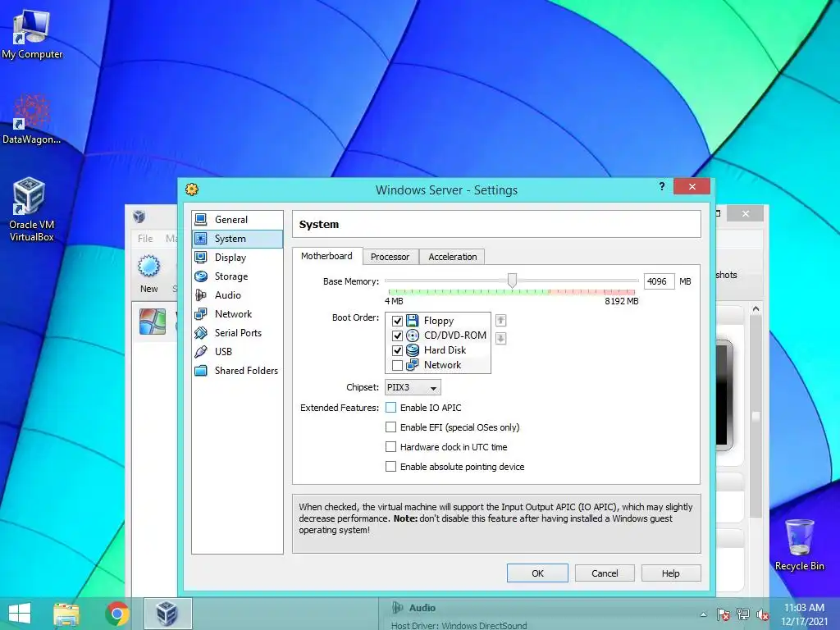
Task: Click the Network boot device icon
Action: [412, 365]
